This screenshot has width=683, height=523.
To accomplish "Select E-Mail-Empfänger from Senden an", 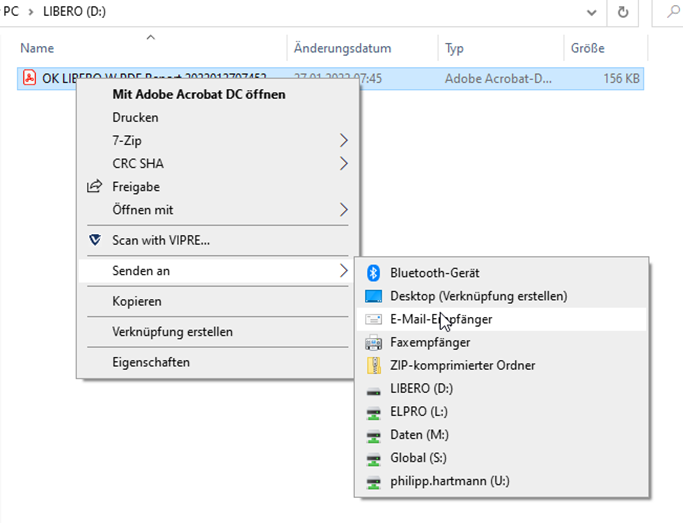I will point(441,319).
